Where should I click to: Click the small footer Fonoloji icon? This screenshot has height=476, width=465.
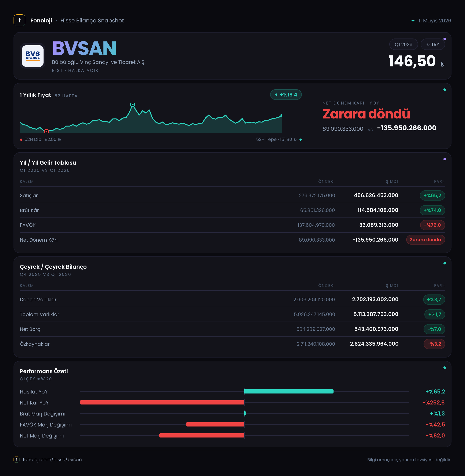16,459
